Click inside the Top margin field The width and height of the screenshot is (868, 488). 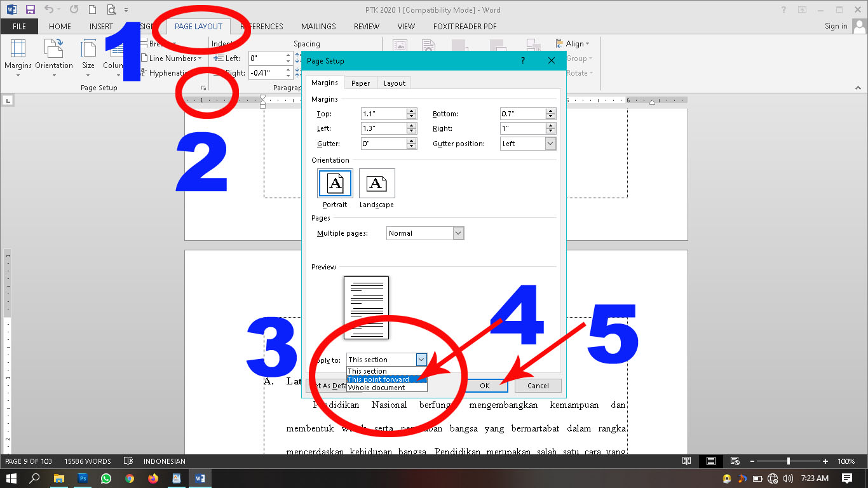point(384,113)
